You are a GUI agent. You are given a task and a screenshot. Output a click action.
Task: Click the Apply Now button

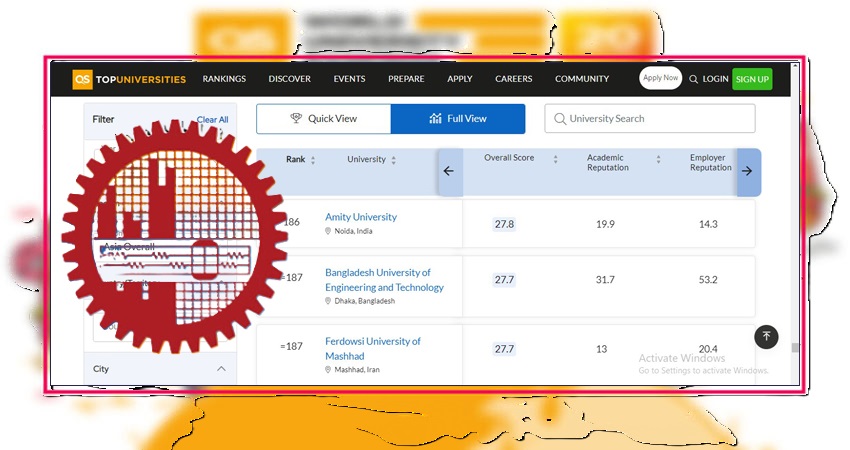point(660,78)
